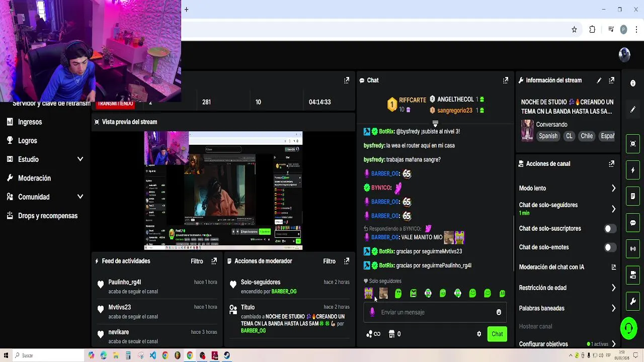This screenshot has width=644, height=362.
Task: Open Windows Start menu
Action: point(5,355)
